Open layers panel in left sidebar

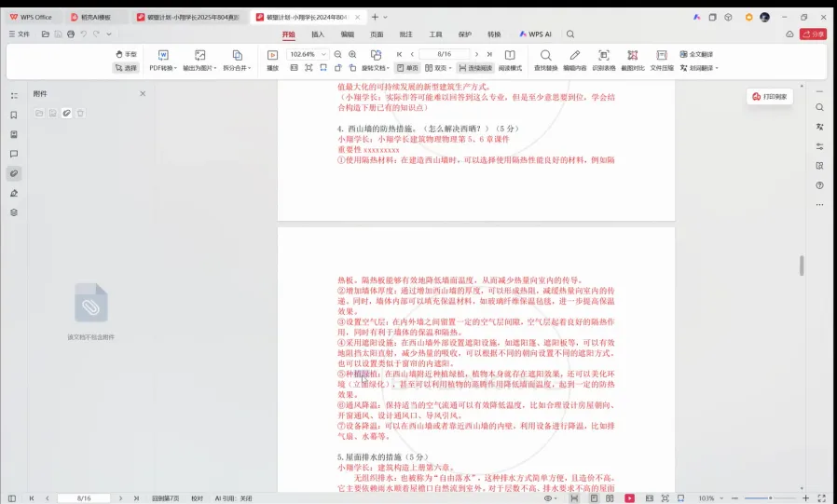14,212
